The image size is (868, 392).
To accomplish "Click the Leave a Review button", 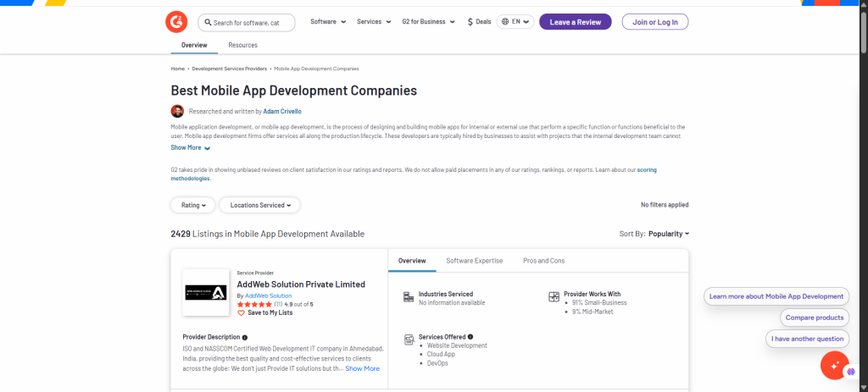I will (575, 22).
